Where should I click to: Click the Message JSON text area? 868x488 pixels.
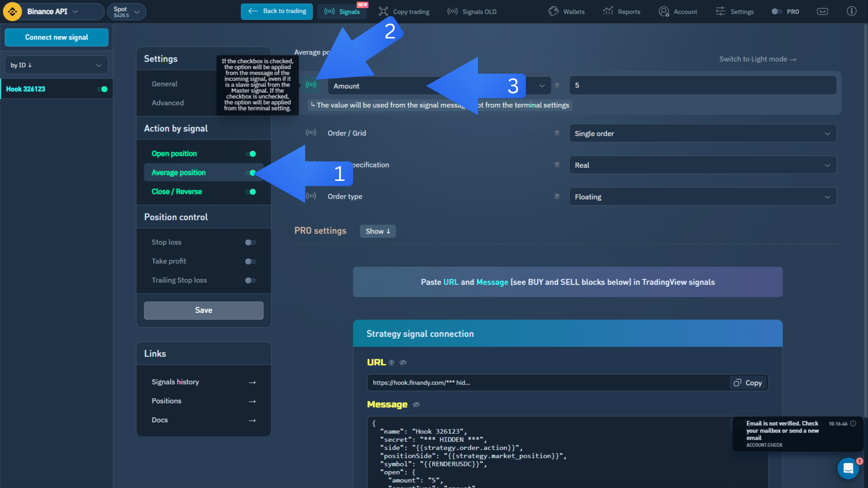point(568,452)
